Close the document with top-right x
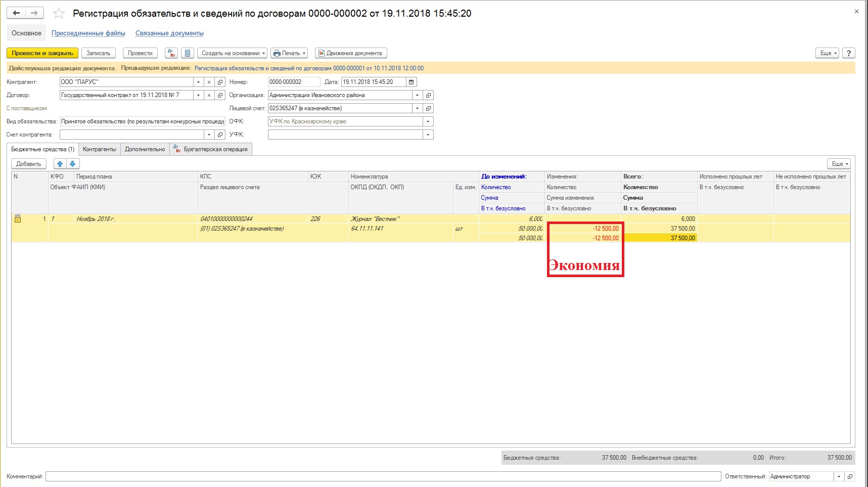The image size is (868, 487). (x=856, y=12)
